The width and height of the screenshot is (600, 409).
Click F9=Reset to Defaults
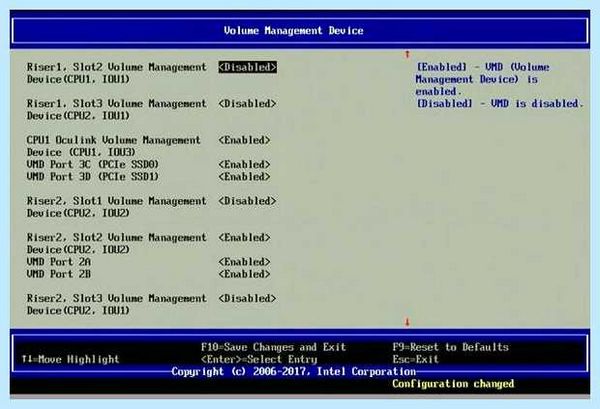(x=451, y=347)
